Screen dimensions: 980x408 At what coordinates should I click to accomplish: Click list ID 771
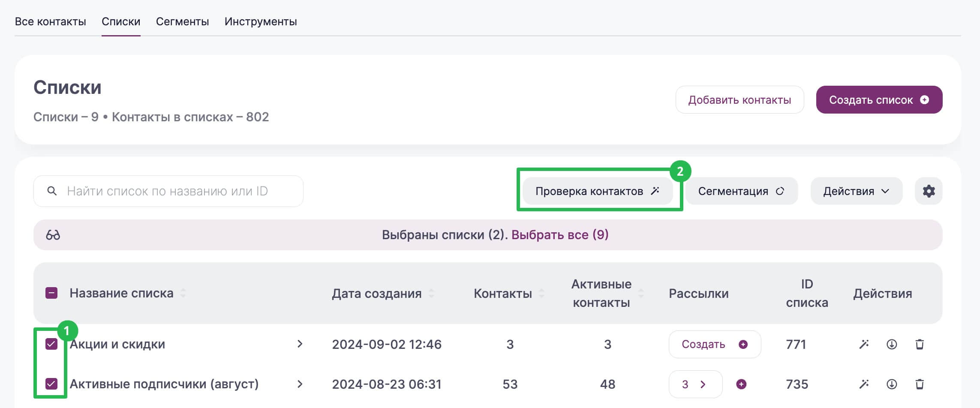(796, 344)
